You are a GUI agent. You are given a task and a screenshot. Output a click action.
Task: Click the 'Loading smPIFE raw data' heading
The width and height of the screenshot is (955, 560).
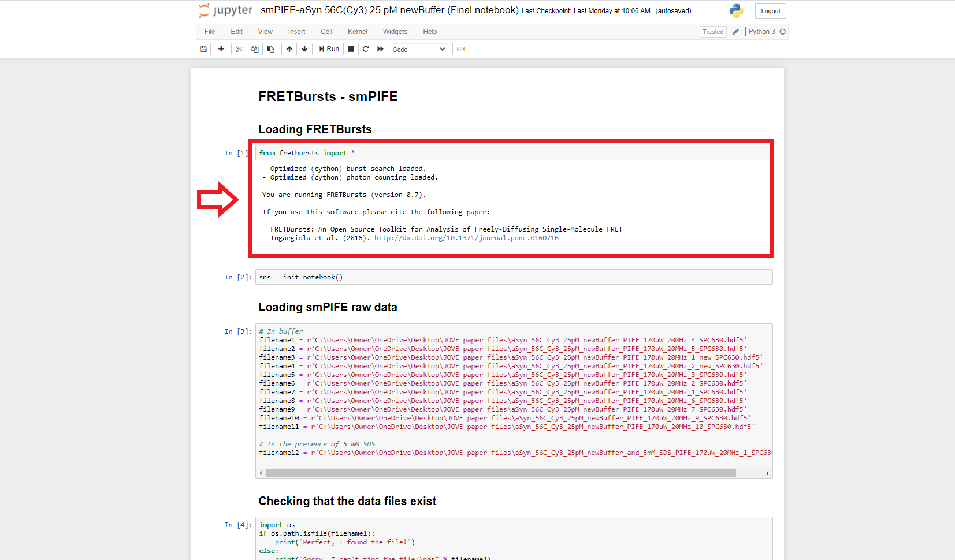(328, 307)
